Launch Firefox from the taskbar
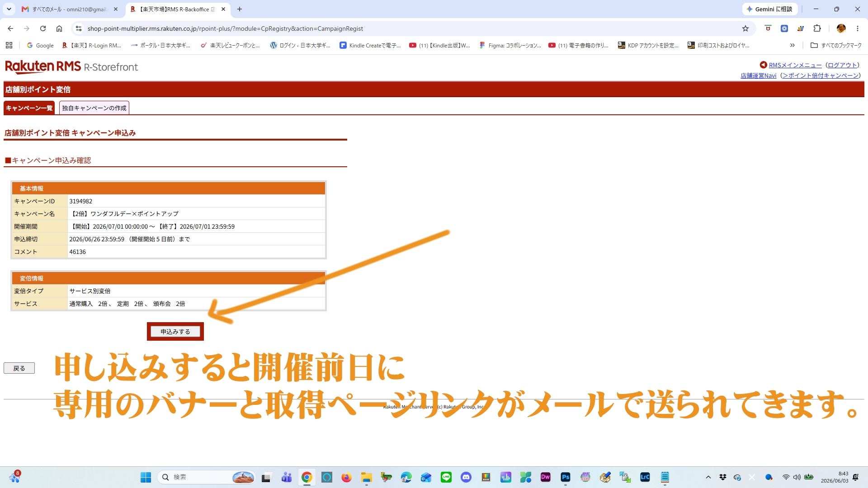 [x=346, y=477]
